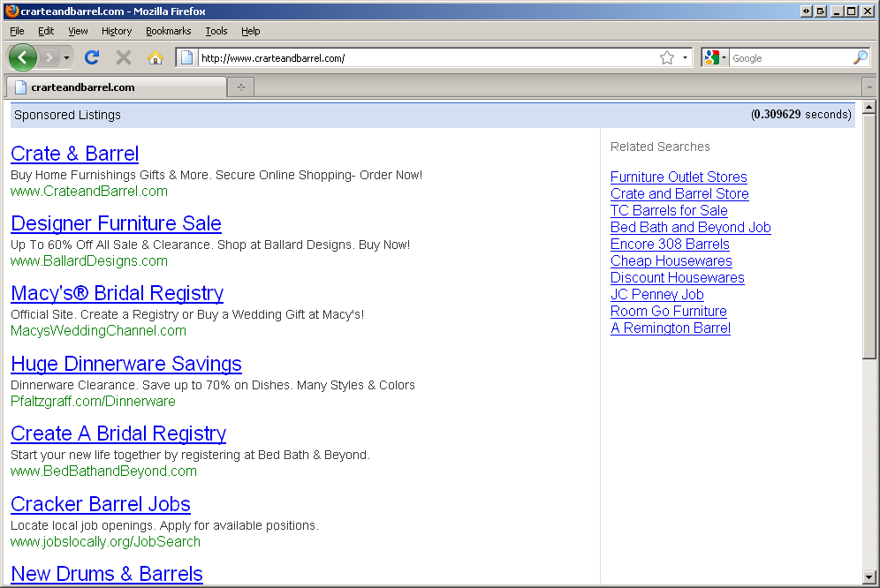Open Furniture Outlet Stores related search
Image resolution: width=880 pixels, height=588 pixels.
(x=679, y=177)
